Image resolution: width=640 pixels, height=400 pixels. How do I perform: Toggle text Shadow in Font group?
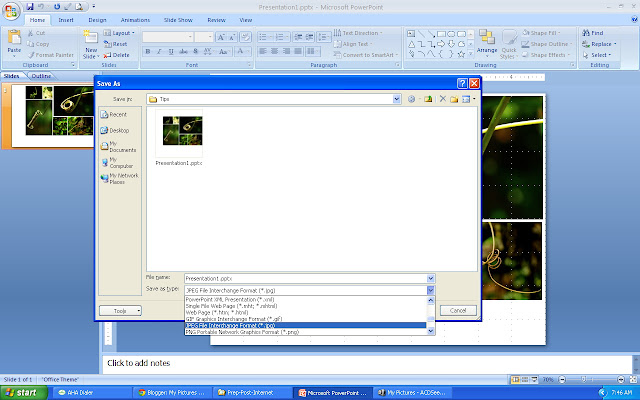(196, 51)
